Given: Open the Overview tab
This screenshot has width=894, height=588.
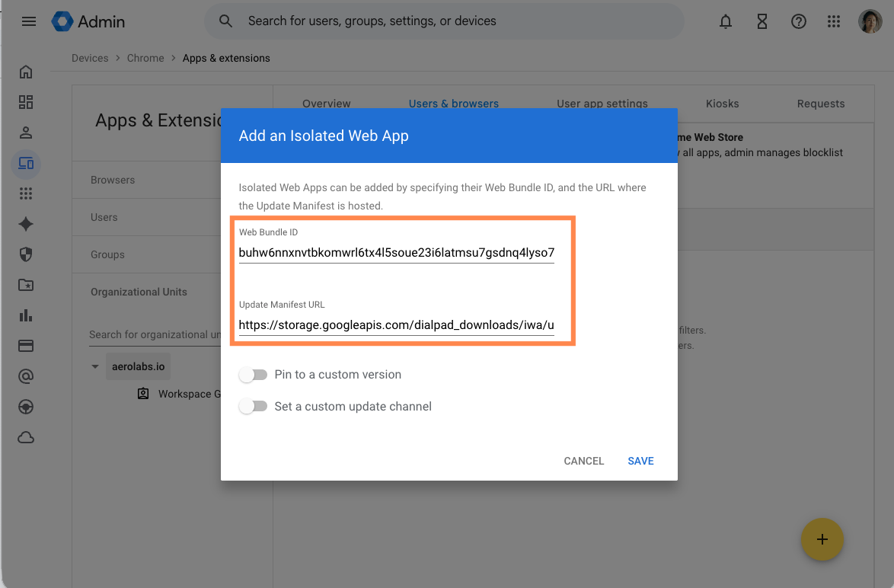Looking at the screenshot, I should tap(326, 104).
